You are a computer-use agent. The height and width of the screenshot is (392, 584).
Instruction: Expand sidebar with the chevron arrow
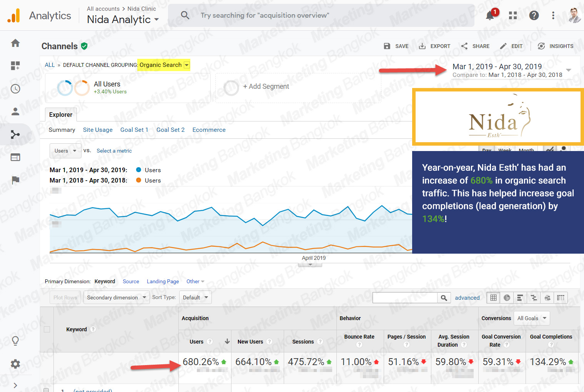point(15,385)
